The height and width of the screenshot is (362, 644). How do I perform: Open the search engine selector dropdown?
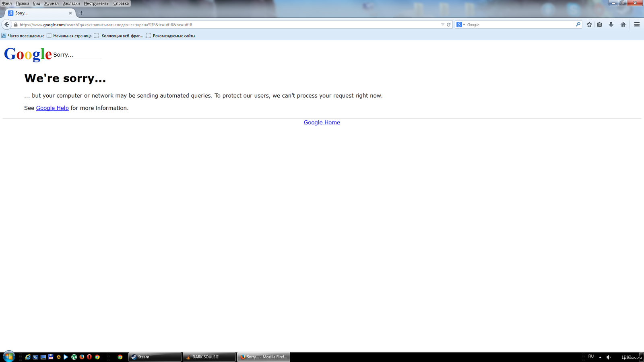click(461, 25)
